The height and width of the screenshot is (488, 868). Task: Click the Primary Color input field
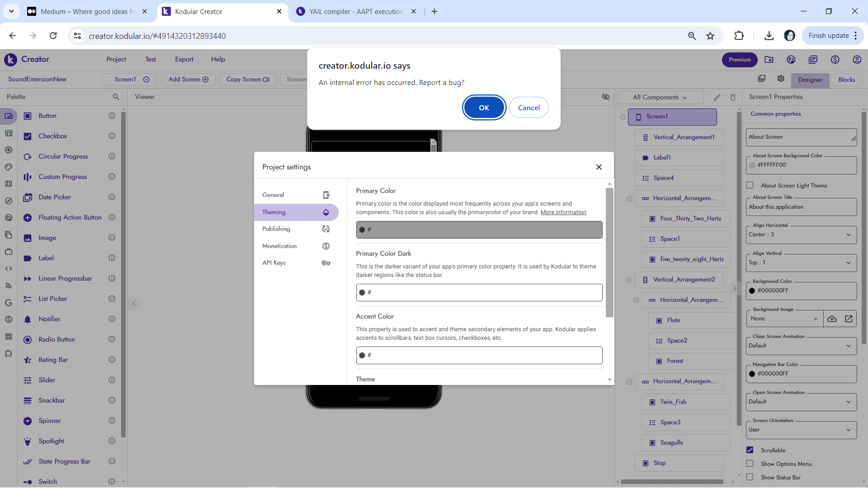[x=479, y=230]
